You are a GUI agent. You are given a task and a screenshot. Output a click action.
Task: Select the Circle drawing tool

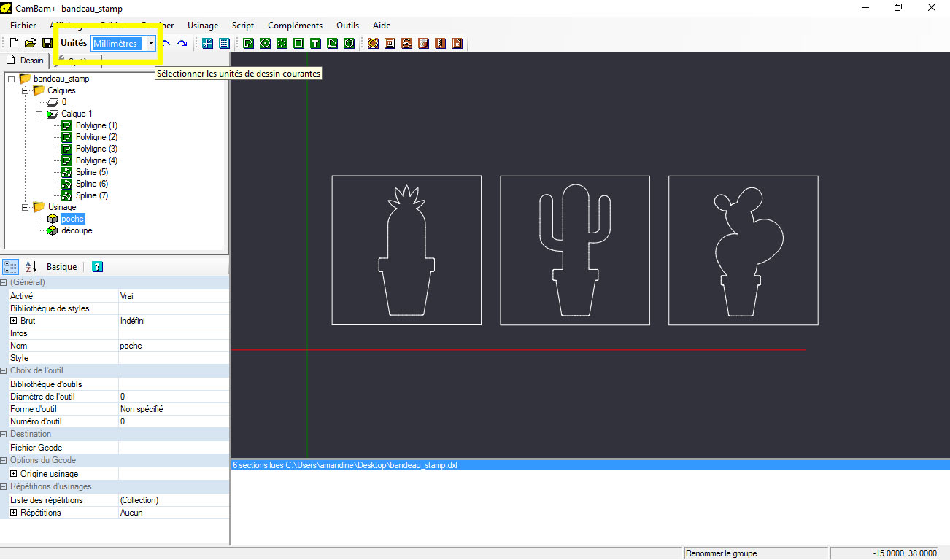coord(265,44)
